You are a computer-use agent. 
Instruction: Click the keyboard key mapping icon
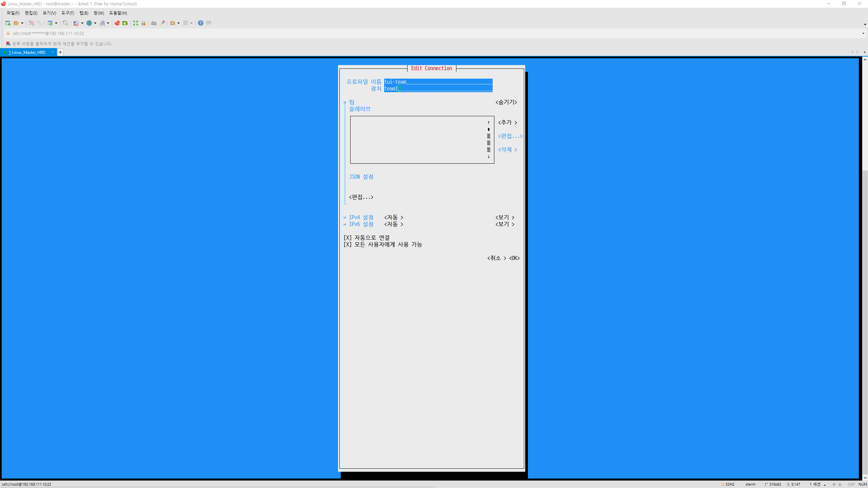[154, 23]
